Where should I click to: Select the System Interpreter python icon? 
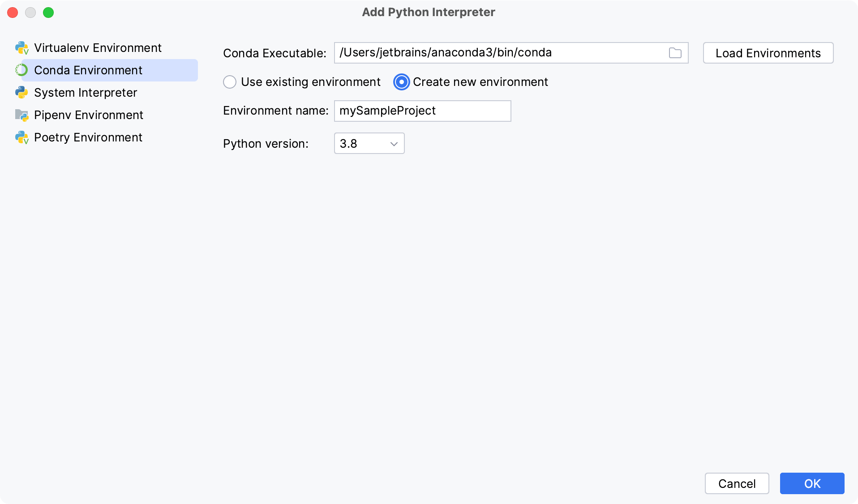(x=21, y=92)
